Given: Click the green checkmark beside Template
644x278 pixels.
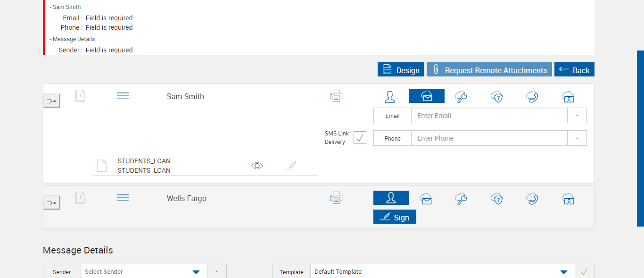Looking at the screenshot, I should tap(585, 271).
